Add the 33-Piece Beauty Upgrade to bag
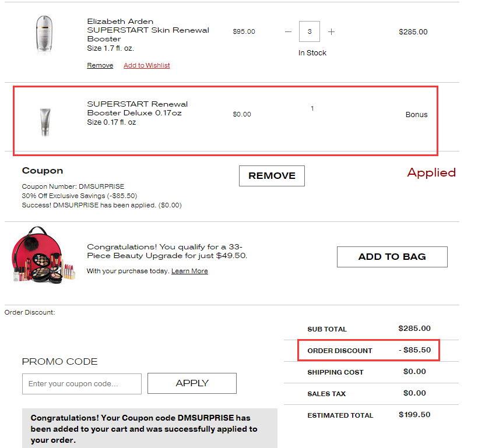485x448 pixels. pyautogui.click(x=392, y=257)
